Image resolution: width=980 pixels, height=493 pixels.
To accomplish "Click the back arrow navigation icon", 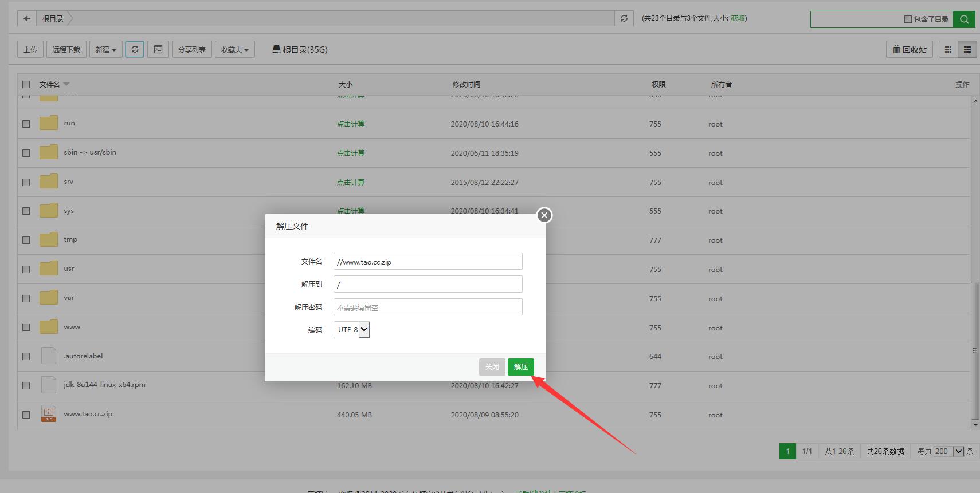I will 27,18.
